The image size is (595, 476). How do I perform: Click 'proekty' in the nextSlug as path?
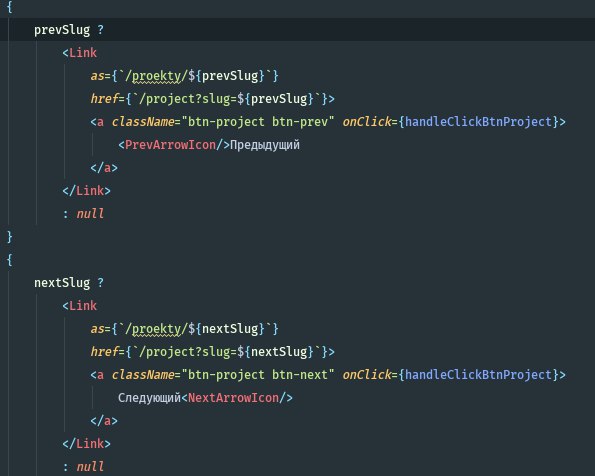coord(156,329)
